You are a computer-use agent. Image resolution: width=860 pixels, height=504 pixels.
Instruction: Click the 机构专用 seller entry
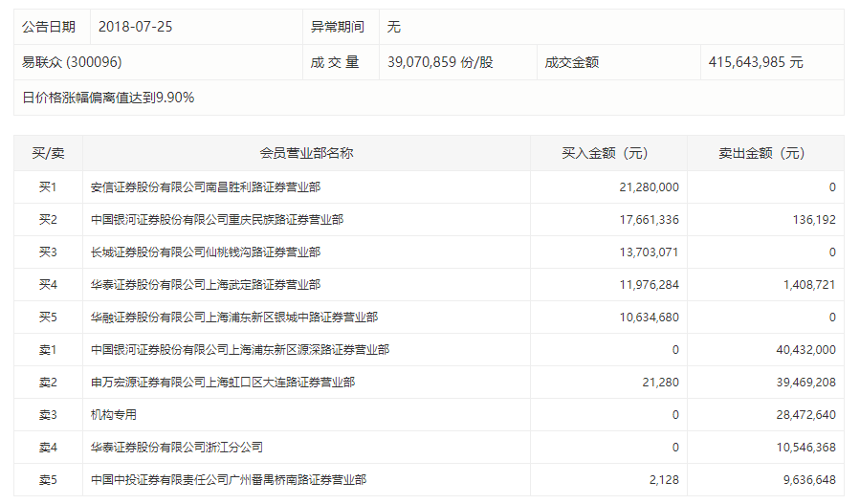point(114,415)
